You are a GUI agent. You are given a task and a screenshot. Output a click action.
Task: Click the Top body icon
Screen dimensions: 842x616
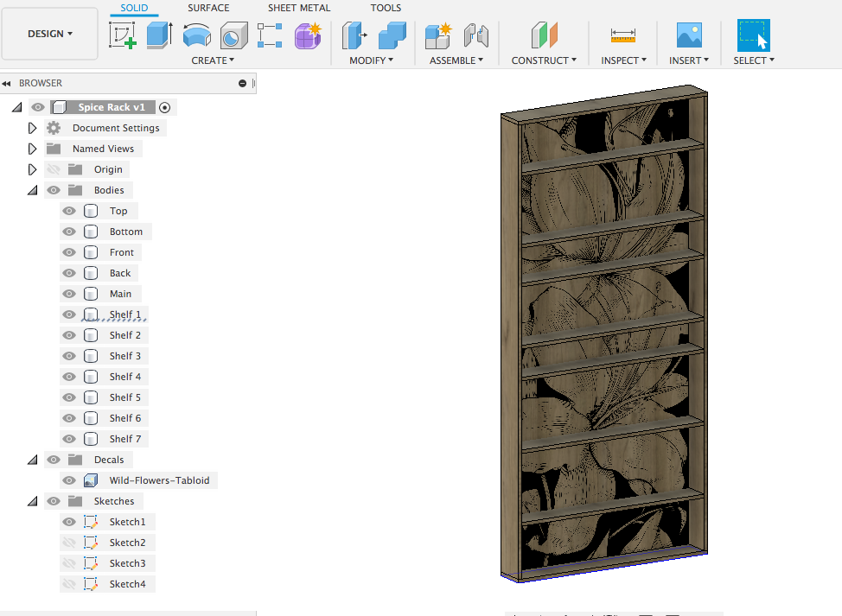(x=91, y=211)
